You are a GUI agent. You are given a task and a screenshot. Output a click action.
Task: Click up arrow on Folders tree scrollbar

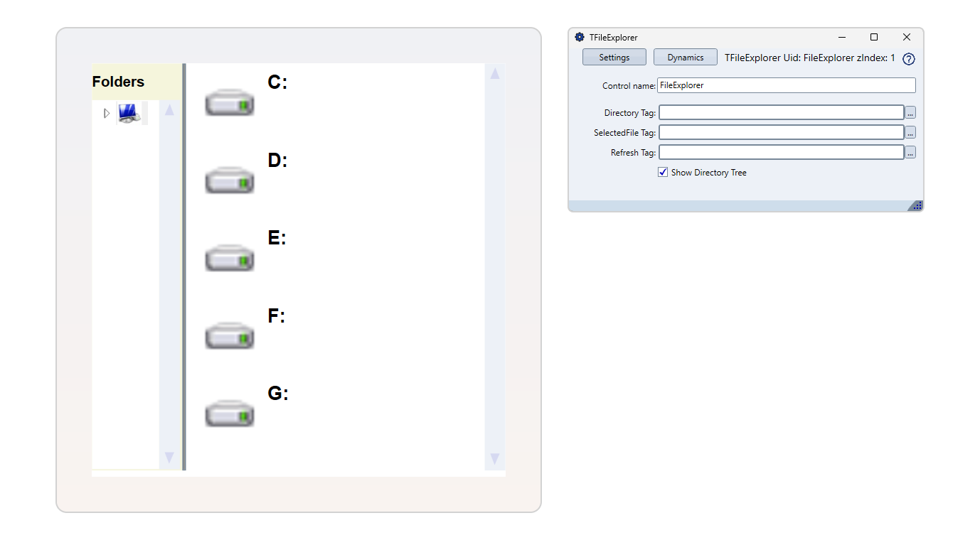(169, 110)
